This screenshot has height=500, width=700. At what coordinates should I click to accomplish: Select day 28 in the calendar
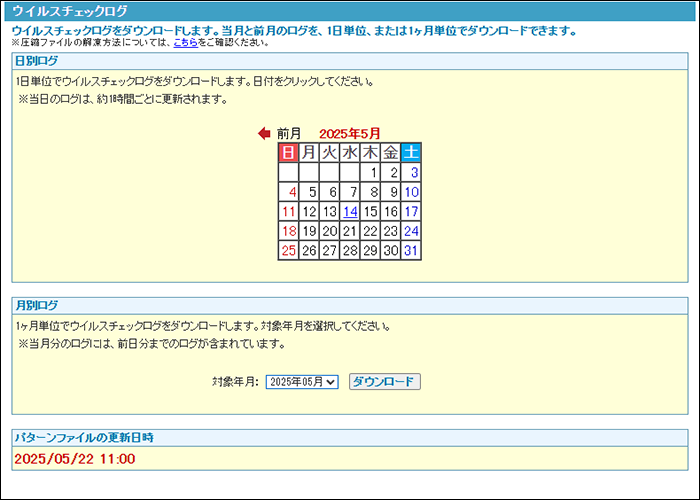[x=350, y=250]
